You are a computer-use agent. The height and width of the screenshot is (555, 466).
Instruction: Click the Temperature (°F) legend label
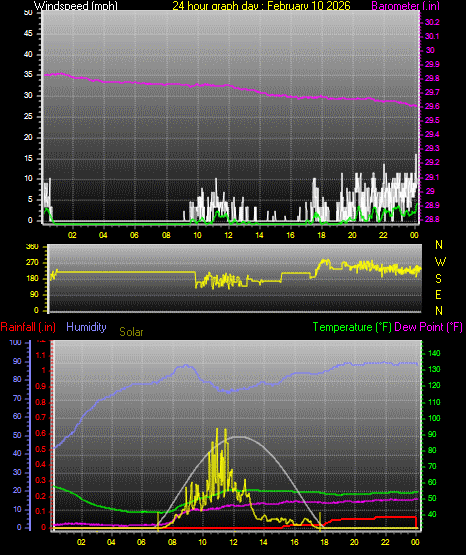[352, 327]
